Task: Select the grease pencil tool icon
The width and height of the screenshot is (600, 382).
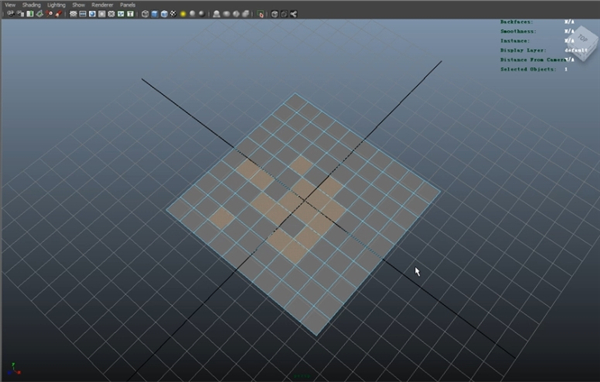Action: (59, 14)
